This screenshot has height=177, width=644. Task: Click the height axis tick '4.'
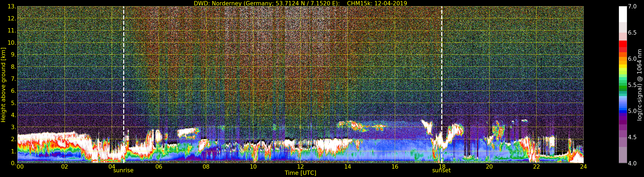pos(13,115)
